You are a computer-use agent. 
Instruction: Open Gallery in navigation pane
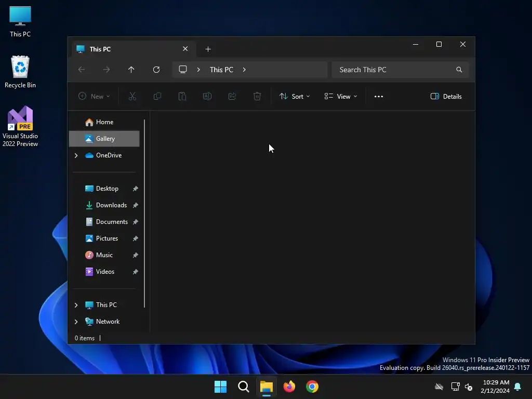104,139
